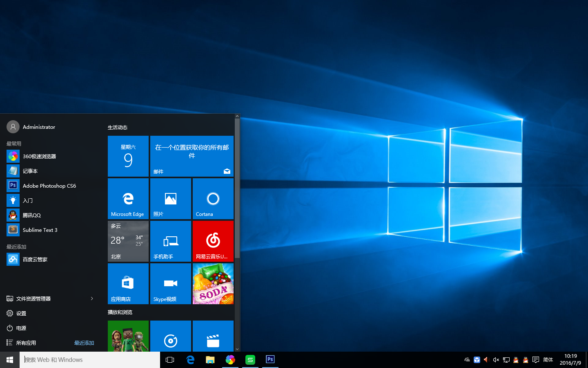Switch the 简体 input language indicator
588x368 pixels.
click(x=548, y=360)
